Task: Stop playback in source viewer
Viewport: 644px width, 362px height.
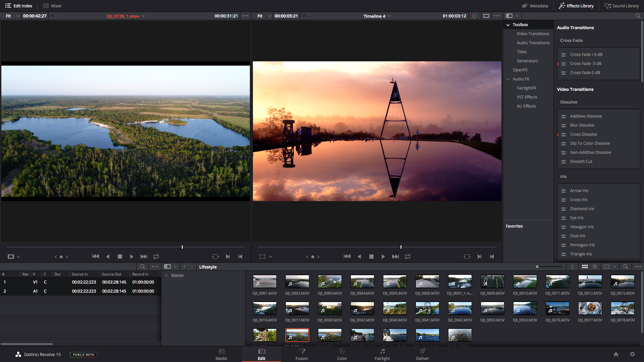Action: point(120,256)
